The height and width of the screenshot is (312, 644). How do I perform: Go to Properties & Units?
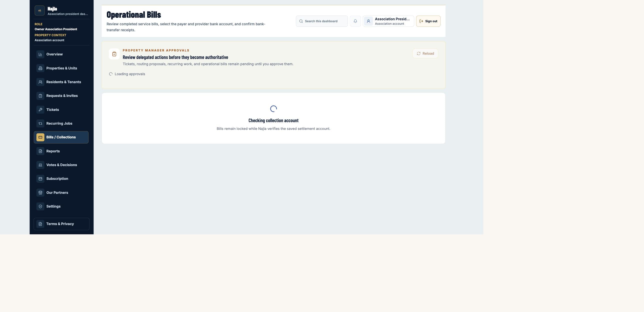pyautogui.click(x=61, y=68)
